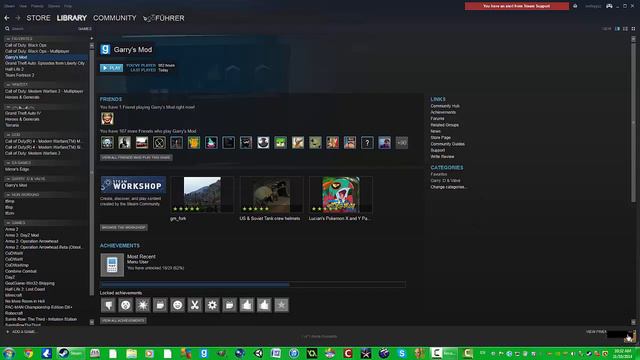
Task: Open the FÜHRER profile tab
Action: click(x=164, y=18)
